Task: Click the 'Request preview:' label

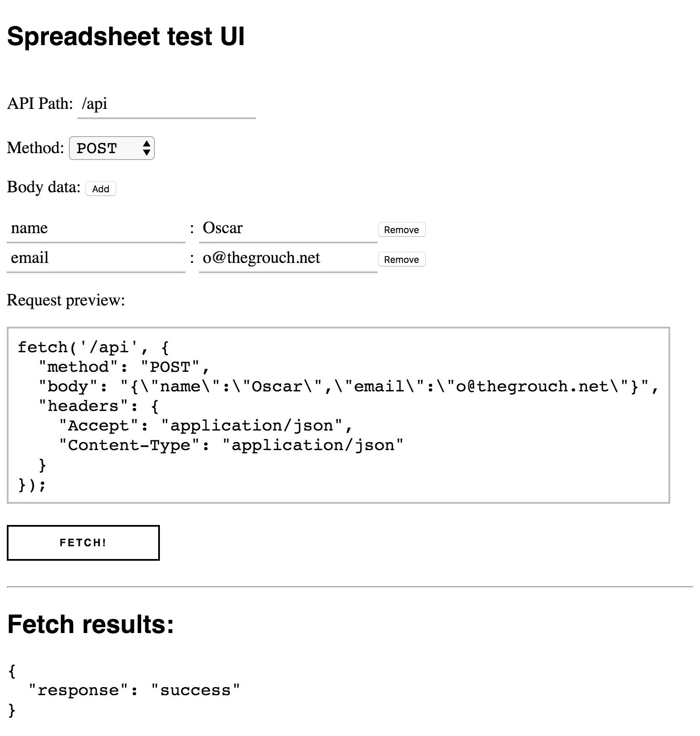Action: [66, 300]
